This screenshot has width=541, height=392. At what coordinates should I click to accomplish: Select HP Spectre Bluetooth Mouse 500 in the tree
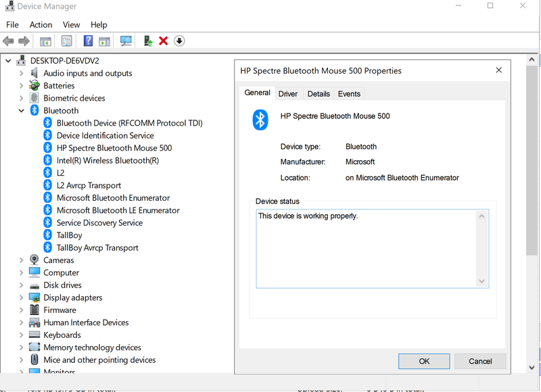pos(114,148)
